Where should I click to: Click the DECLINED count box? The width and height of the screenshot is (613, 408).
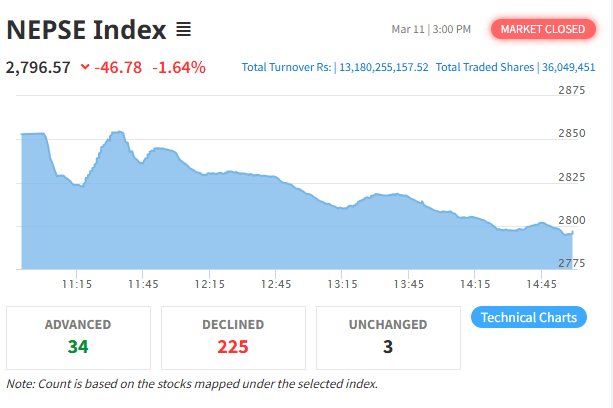click(x=233, y=337)
